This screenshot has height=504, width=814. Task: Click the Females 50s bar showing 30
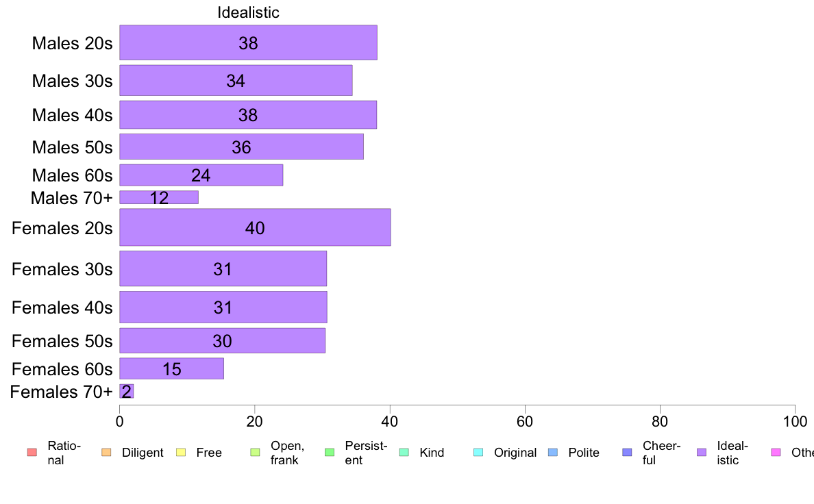point(222,340)
